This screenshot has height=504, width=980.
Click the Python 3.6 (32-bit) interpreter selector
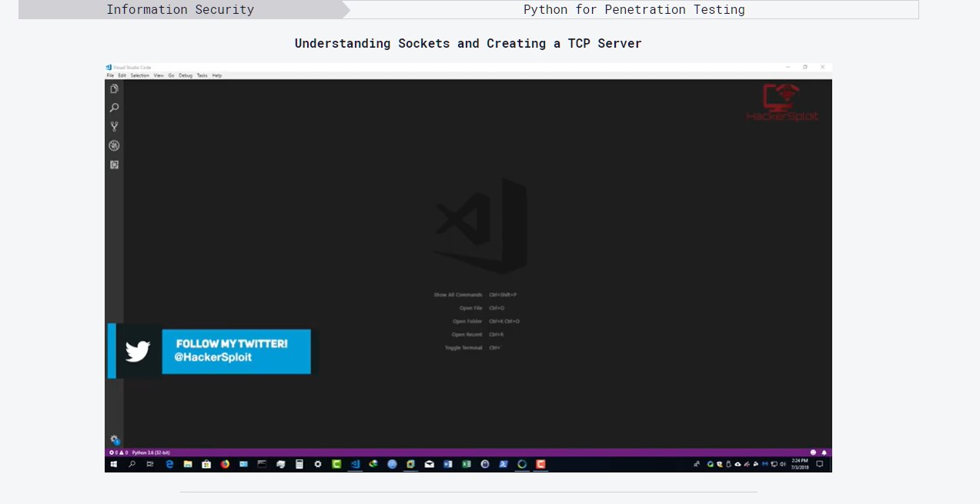click(x=151, y=452)
